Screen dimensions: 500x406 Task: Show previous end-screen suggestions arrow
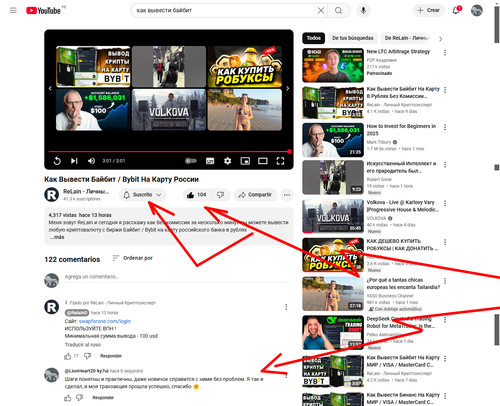point(50,88)
